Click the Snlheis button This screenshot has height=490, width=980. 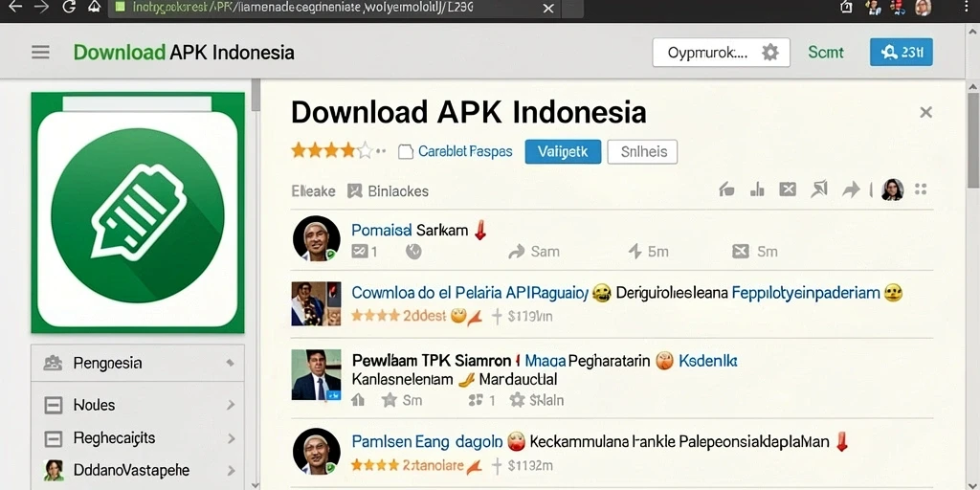coord(642,151)
